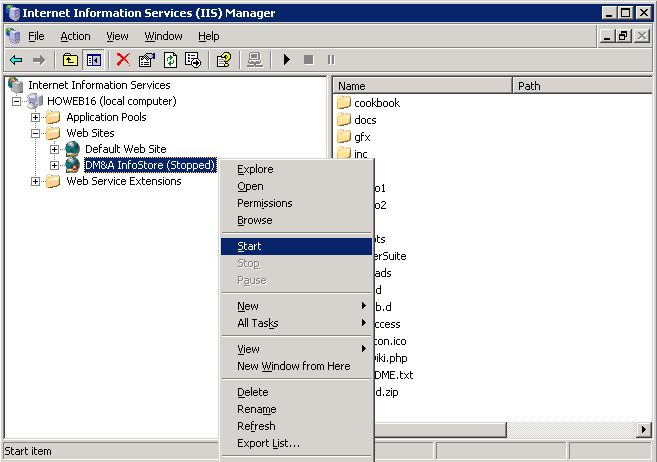
Task: Select the Default Web Site tree label
Action: click(126, 149)
